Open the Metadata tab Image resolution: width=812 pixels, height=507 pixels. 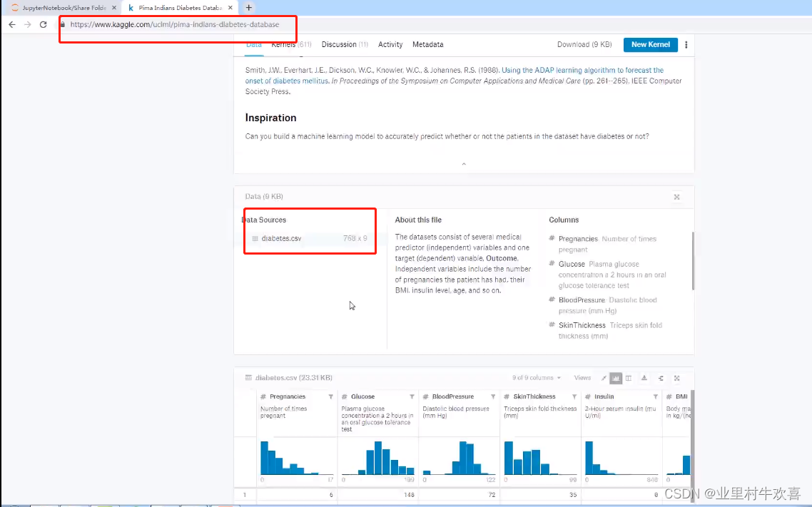pyautogui.click(x=427, y=44)
